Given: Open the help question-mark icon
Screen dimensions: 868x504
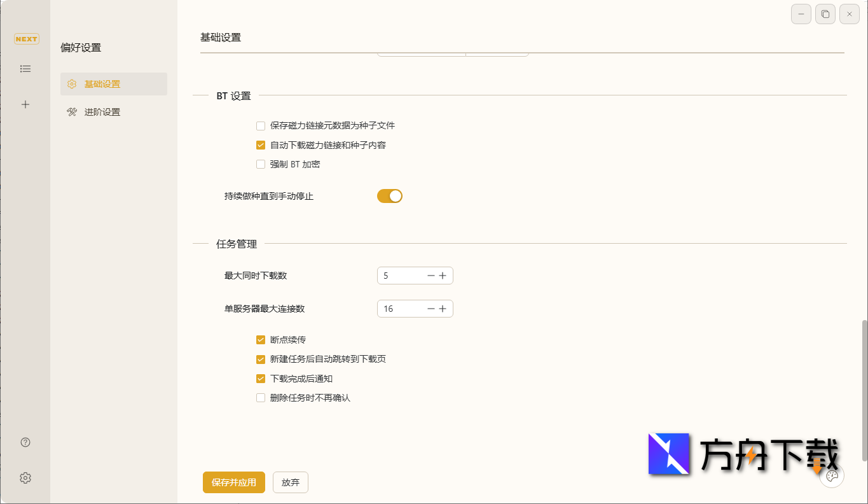Looking at the screenshot, I should pyautogui.click(x=25, y=442).
